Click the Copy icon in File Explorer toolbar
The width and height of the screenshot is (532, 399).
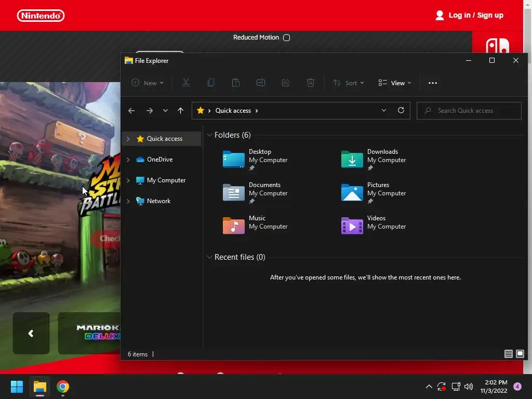(211, 83)
